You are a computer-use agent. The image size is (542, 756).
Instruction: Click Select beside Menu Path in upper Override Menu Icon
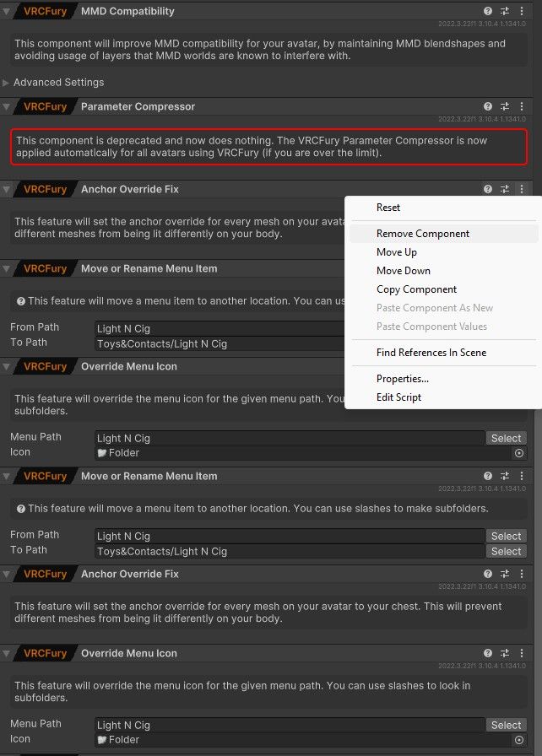(x=506, y=438)
